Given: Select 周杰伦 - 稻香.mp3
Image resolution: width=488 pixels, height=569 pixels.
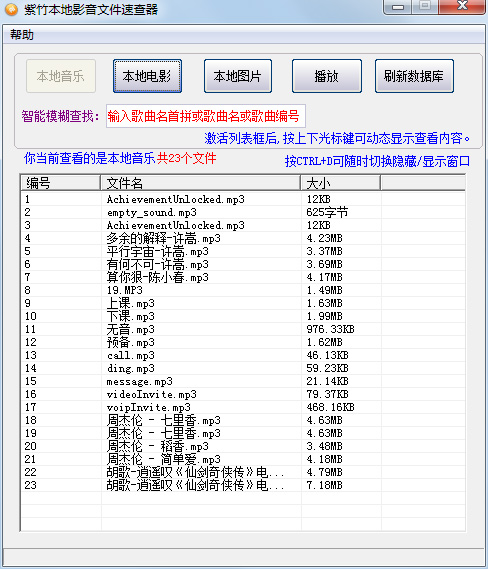Looking at the screenshot, I should tap(242, 446).
